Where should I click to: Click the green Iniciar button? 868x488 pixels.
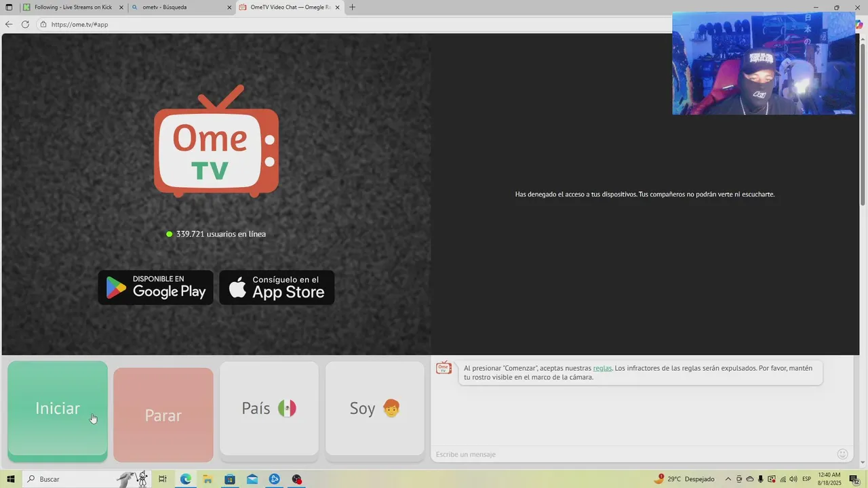coord(58,411)
